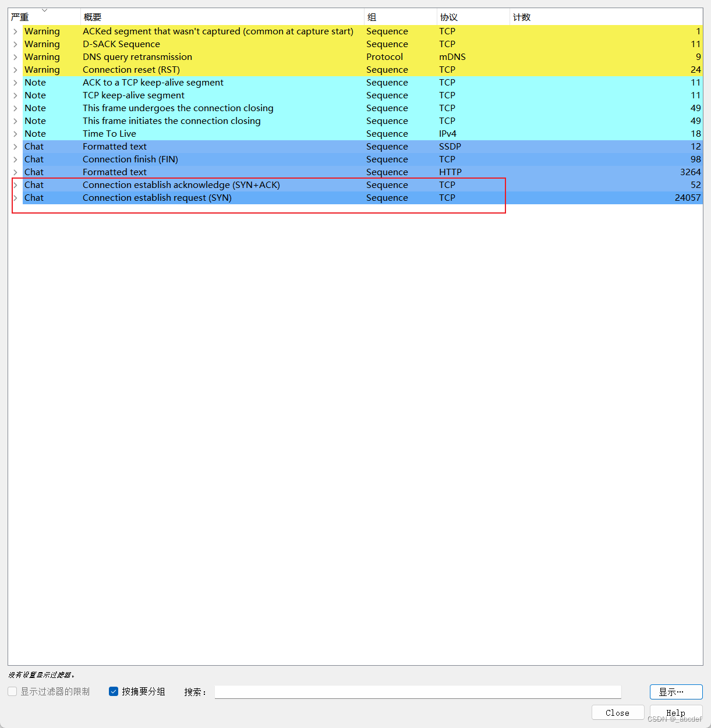Click the count value 24057

click(688, 198)
